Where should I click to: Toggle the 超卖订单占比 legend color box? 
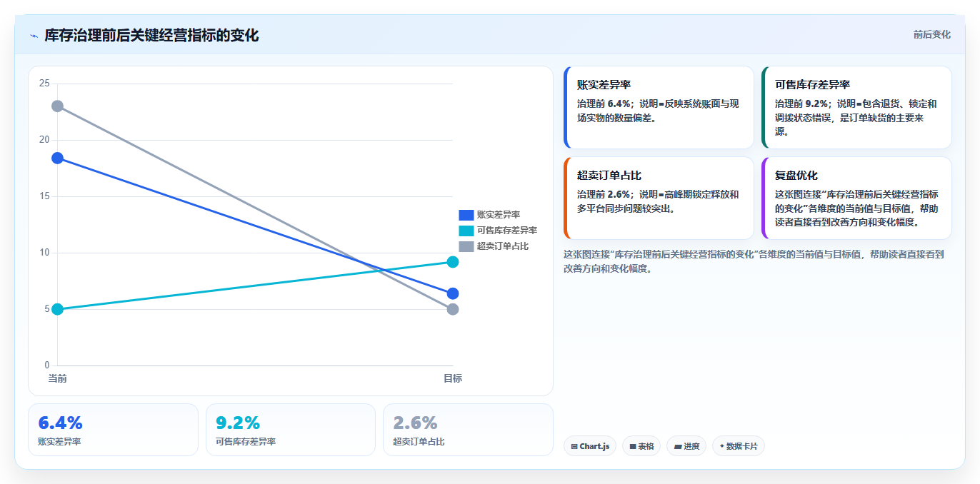[x=466, y=246]
